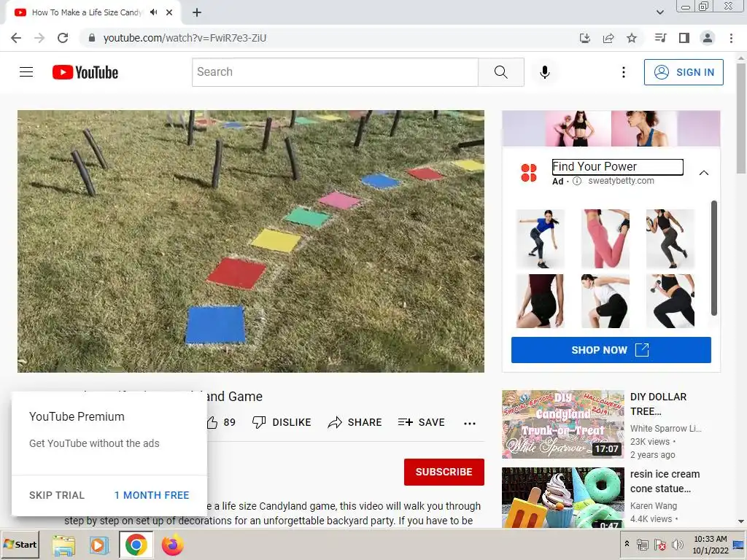
Task: Start voice search with microphone icon
Action: 544,72
